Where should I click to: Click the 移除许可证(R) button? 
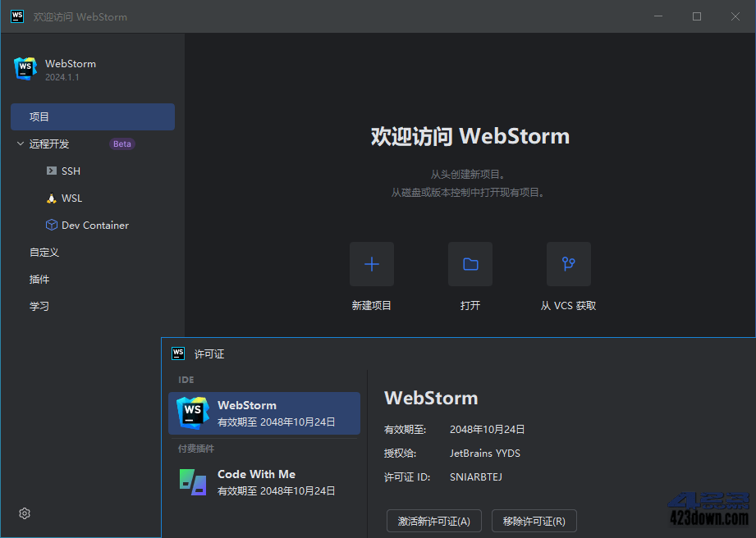[534, 521]
